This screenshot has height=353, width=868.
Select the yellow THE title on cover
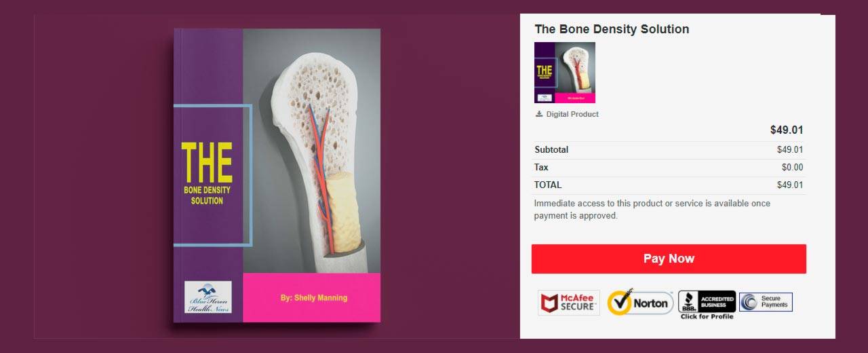[207, 163]
